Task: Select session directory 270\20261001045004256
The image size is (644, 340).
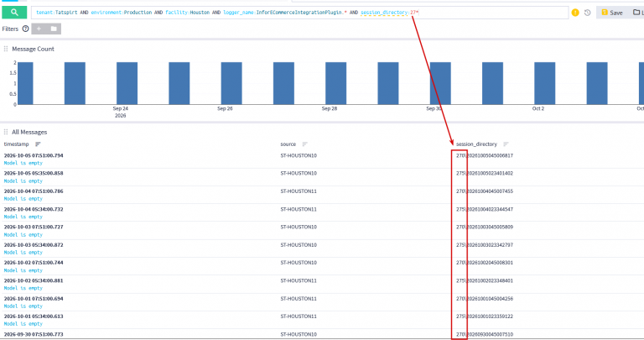Action: [x=485, y=299]
